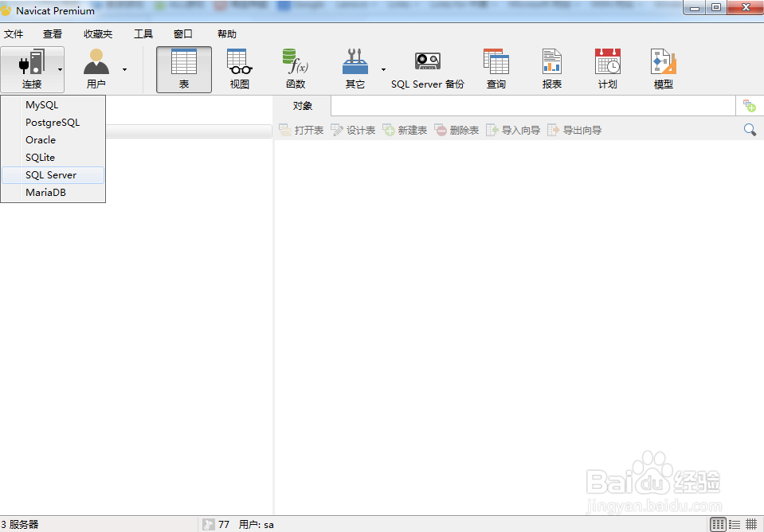Choose PostgreSQL from connection menu
This screenshot has height=532, width=764.
pyautogui.click(x=53, y=123)
